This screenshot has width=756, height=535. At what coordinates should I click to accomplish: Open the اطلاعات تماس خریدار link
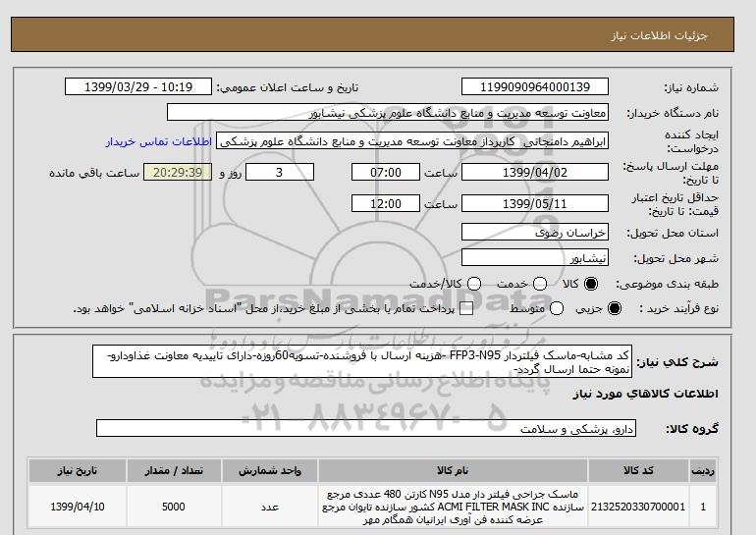click(x=159, y=142)
